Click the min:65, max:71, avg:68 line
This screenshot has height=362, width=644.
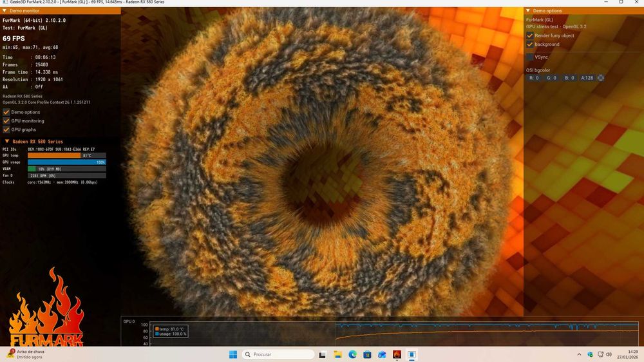[x=30, y=47]
